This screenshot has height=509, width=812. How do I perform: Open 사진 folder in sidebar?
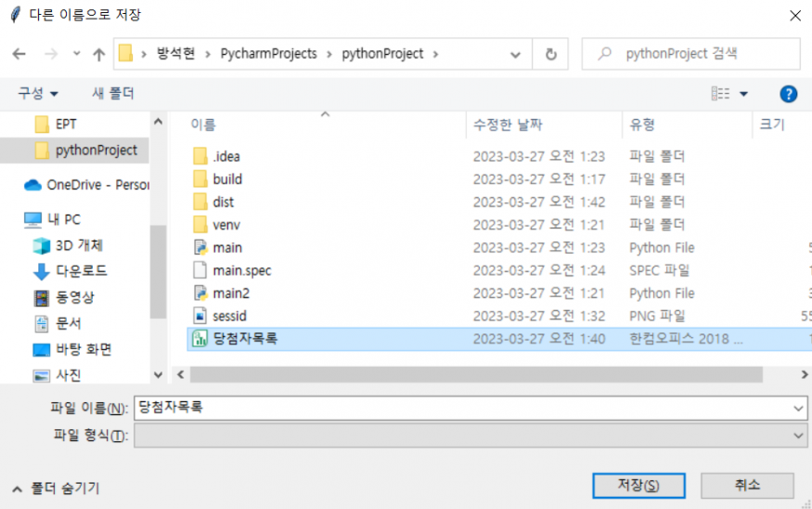pyautogui.click(x=58, y=375)
